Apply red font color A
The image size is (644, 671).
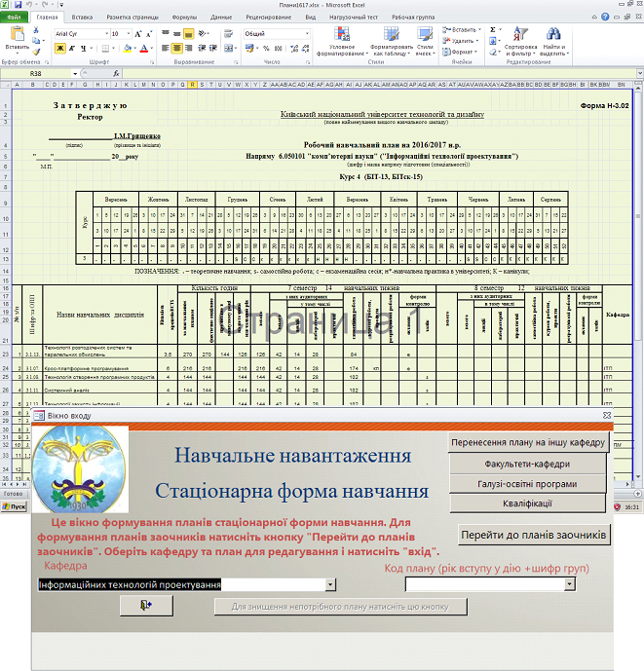(144, 49)
